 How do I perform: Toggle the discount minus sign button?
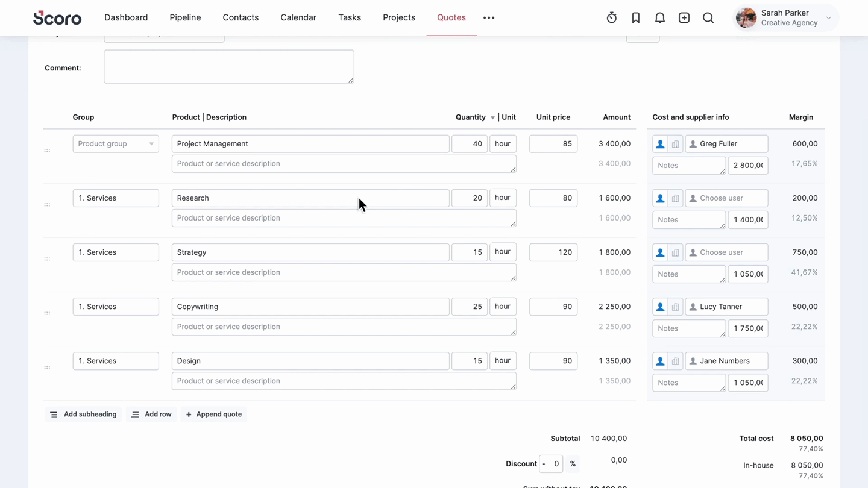coord(544,464)
